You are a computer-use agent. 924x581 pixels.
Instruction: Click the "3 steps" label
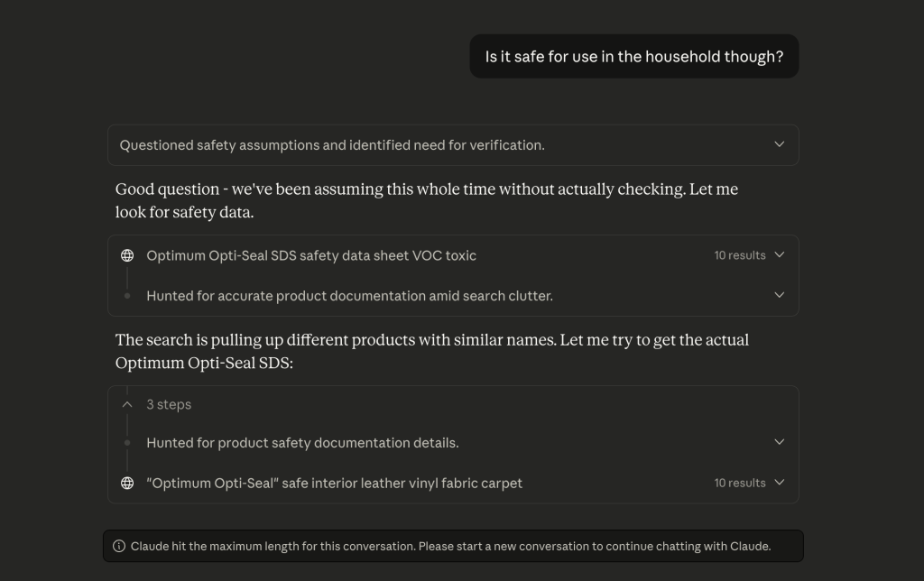pyautogui.click(x=169, y=404)
